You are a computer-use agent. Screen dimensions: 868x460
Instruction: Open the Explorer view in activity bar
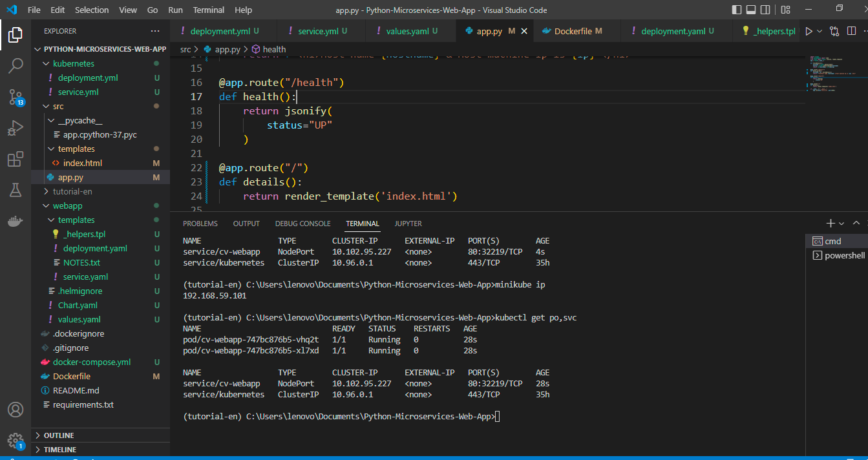tap(16, 35)
